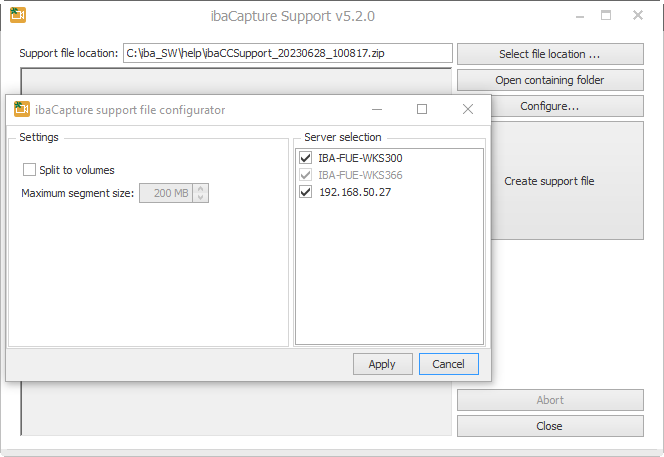This screenshot has height=457, width=664.
Task: Click the disabled Abort button
Action: click(x=550, y=400)
